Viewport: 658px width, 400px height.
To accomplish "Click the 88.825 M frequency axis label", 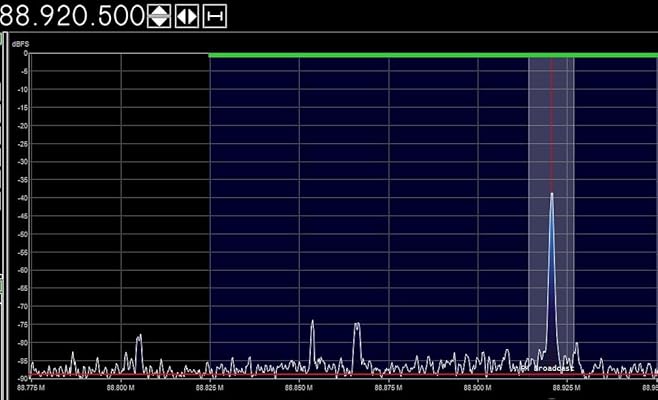I will 209,387.
